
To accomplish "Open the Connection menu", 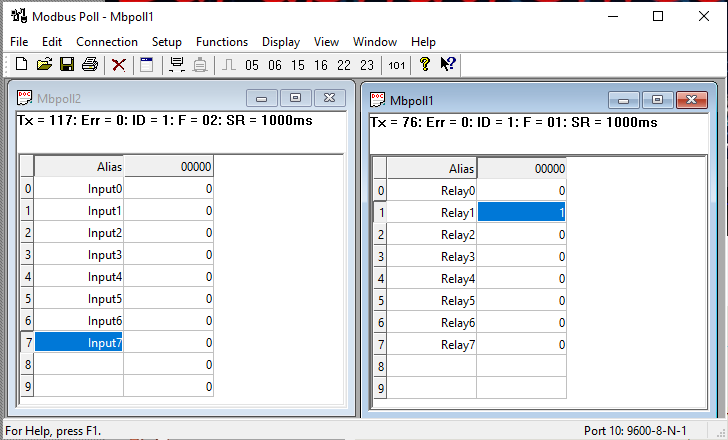I will [x=107, y=42].
